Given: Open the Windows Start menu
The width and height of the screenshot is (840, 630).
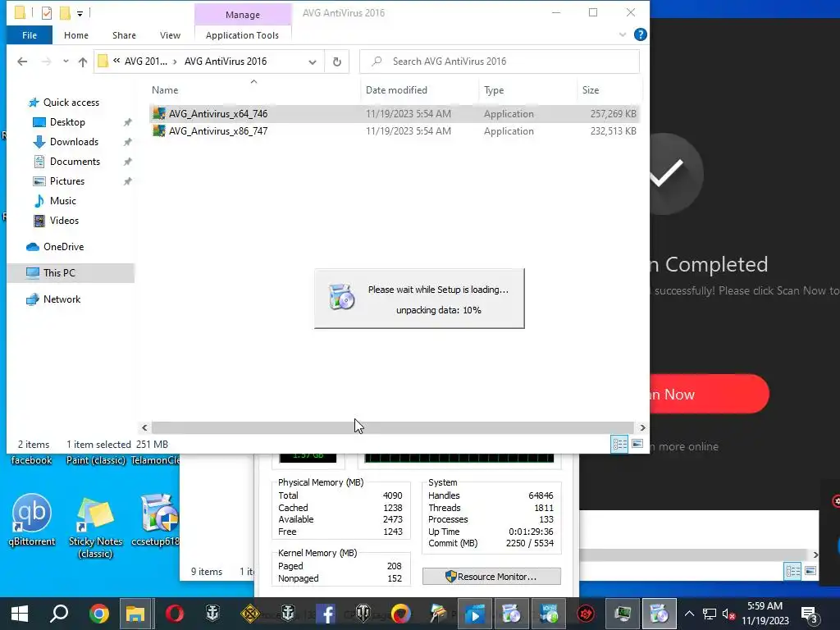Looking at the screenshot, I should click(x=20, y=614).
